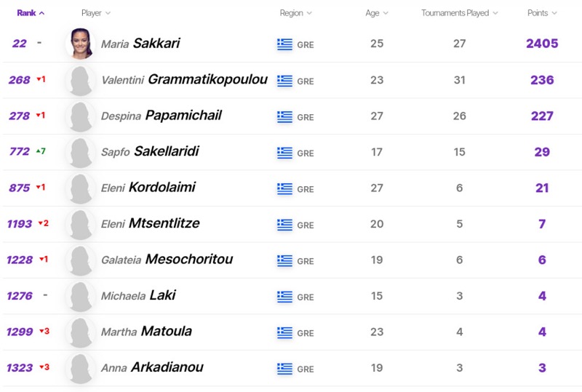Viewport: 582px width, 392px height.
Task: Sort by the Age column header
Action: (377, 13)
